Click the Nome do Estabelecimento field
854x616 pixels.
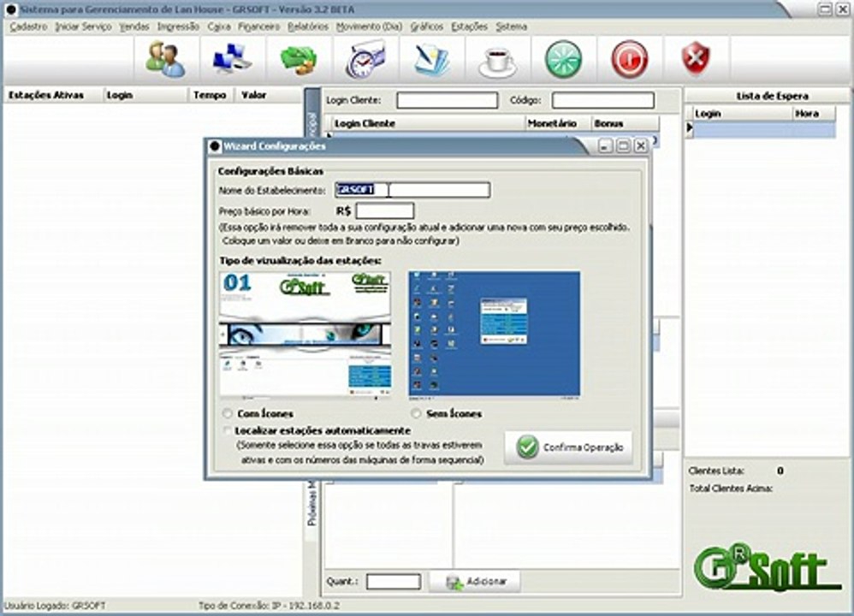coord(412,190)
